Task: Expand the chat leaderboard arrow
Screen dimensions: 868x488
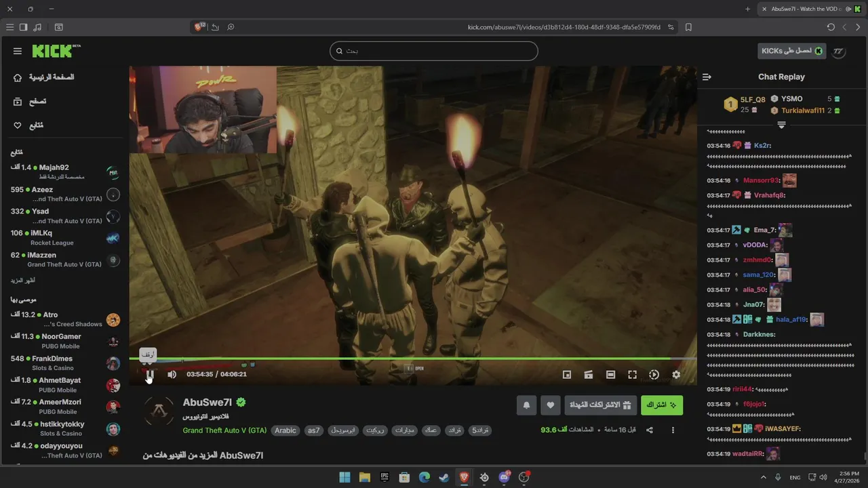Action: tap(781, 125)
